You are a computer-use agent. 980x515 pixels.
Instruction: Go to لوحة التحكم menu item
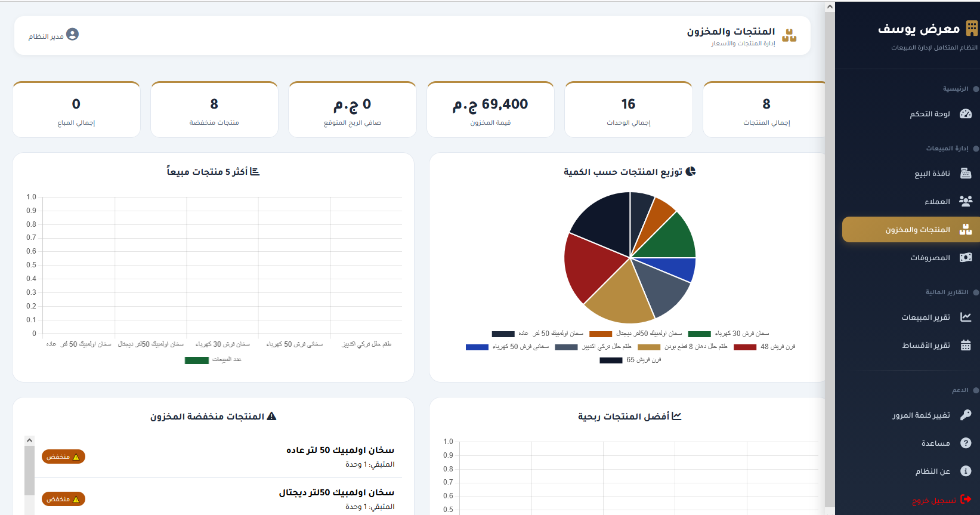click(911, 114)
